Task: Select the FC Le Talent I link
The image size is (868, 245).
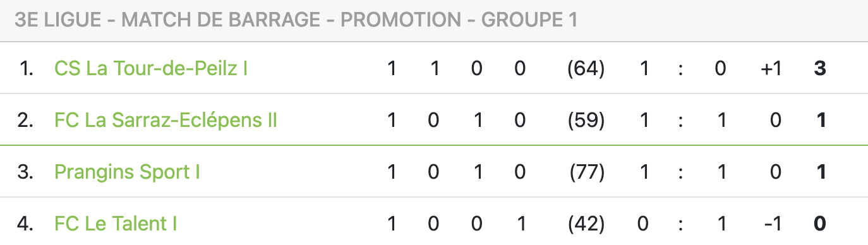Action: (116, 224)
